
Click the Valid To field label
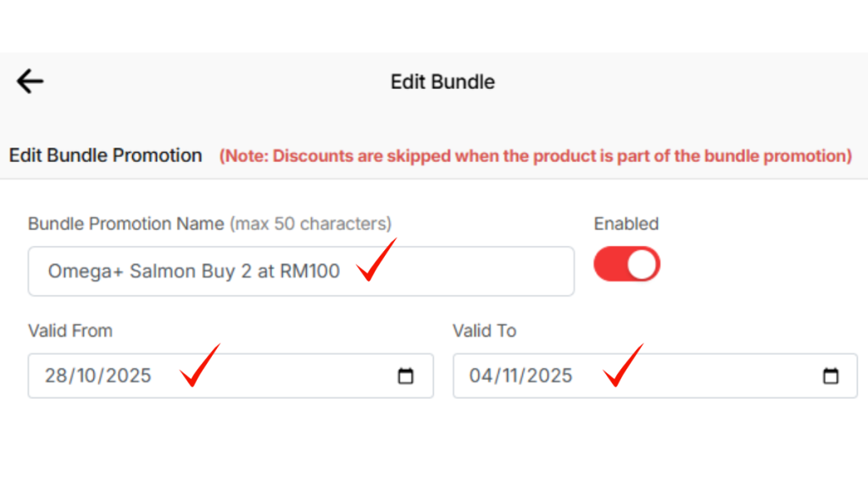coord(484,331)
